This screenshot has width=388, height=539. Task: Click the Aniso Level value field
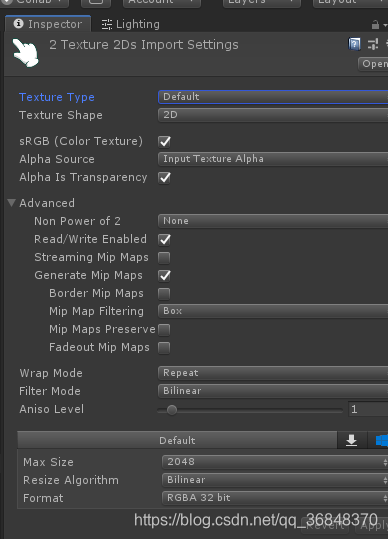(368, 409)
